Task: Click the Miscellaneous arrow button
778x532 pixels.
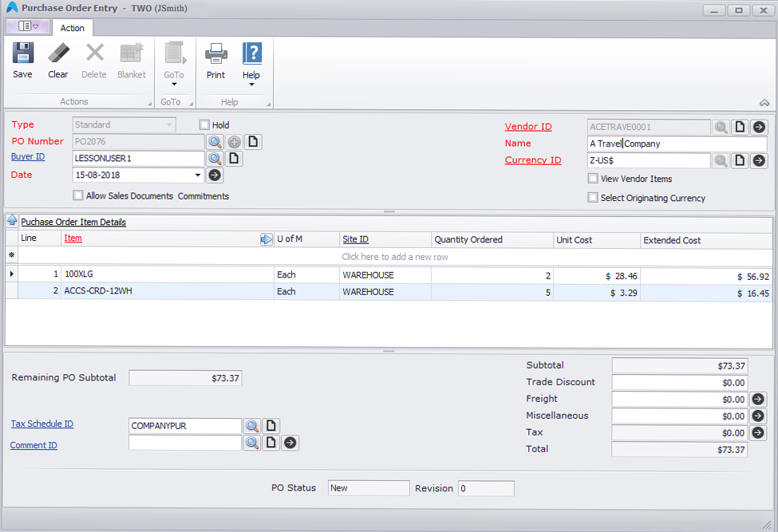Action: click(758, 416)
